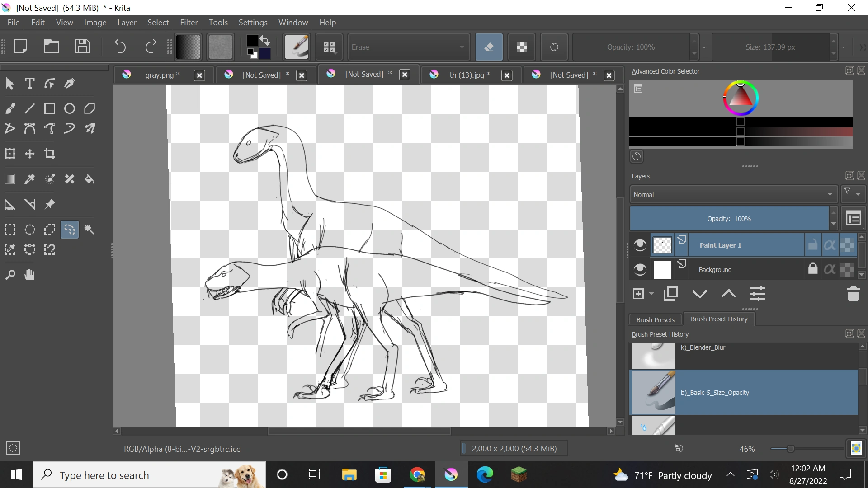Select the Ellipse shape tool

(x=70, y=108)
